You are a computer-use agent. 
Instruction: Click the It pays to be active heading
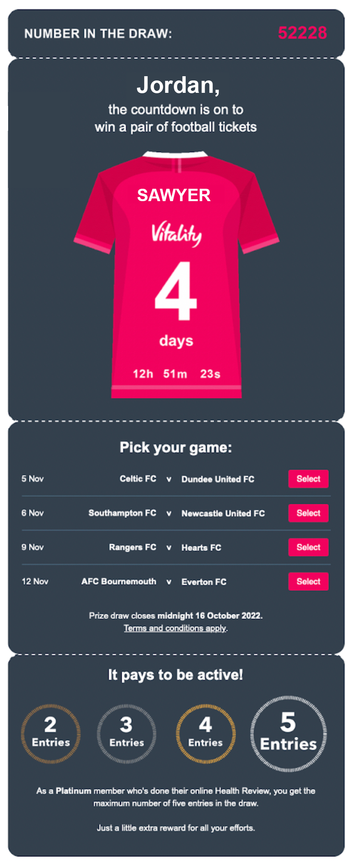click(x=175, y=675)
